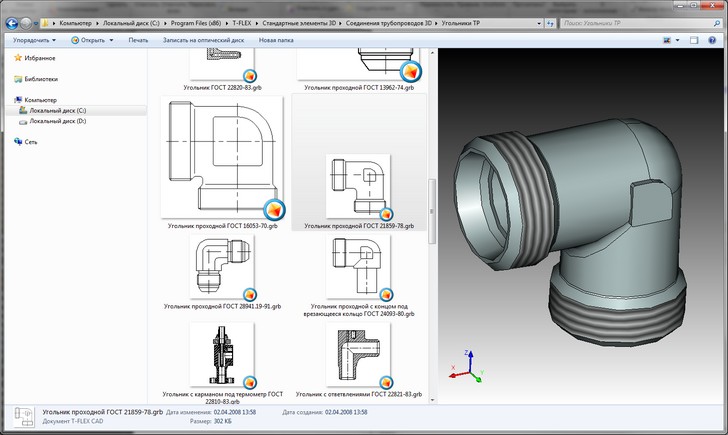Viewport: 728px width, 435px height.
Task: Select 'Угольник ГОСТ 22820-83.grb' file name
Action: point(222,87)
